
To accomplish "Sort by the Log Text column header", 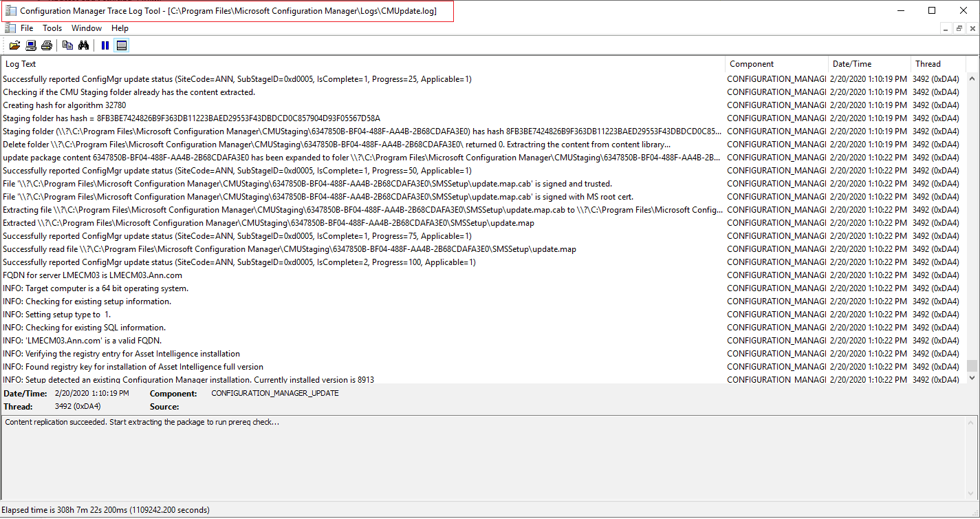I will pyautogui.click(x=362, y=64).
